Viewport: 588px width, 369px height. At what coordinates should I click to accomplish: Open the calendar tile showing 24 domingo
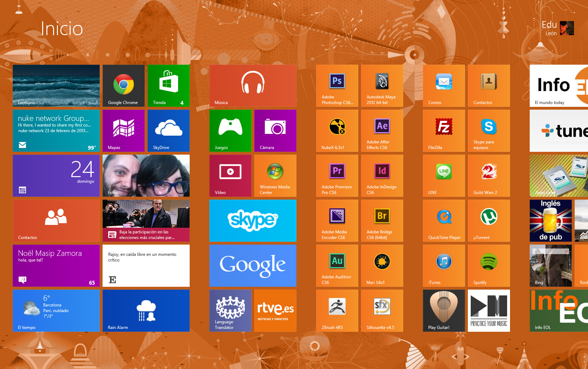[56, 176]
